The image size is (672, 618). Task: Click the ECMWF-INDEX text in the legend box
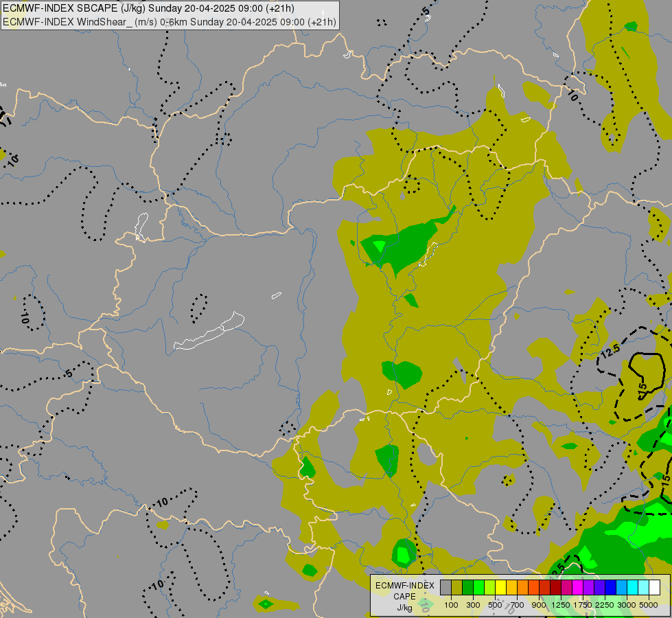pyautogui.click(x=404, y=586)
